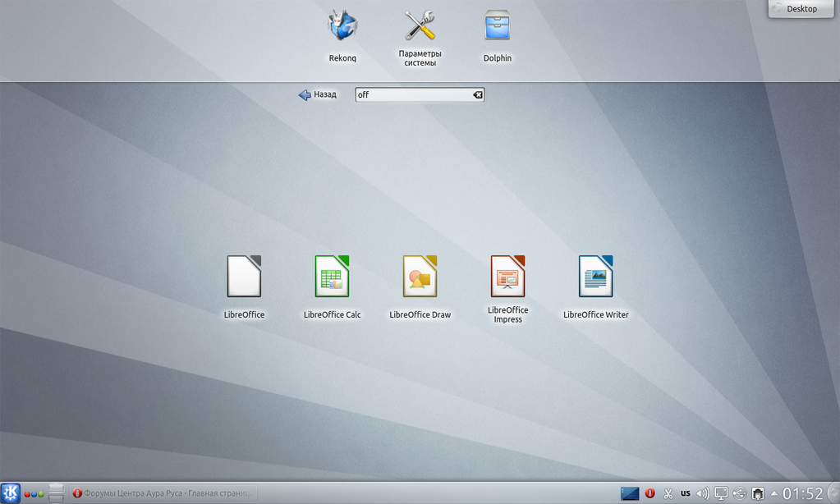Clear the search field text
Viewport: 840px width, 504px height.
tap(477, 95)
